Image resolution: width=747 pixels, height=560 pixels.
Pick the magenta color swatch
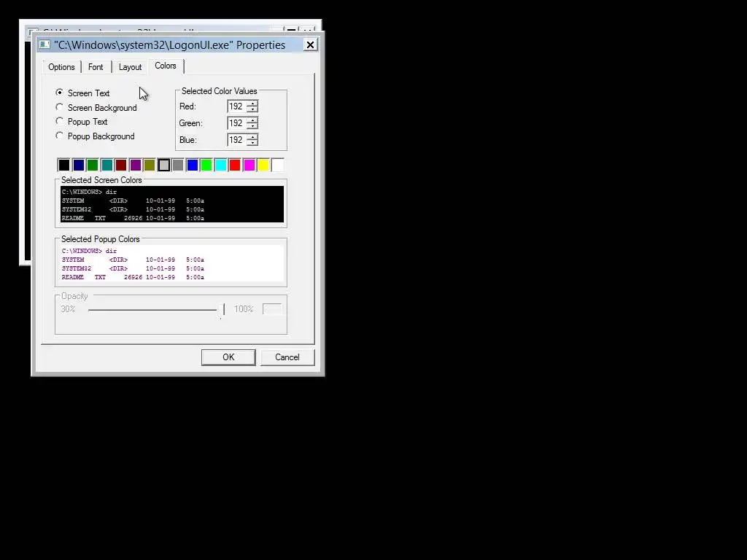click(249, 165)
